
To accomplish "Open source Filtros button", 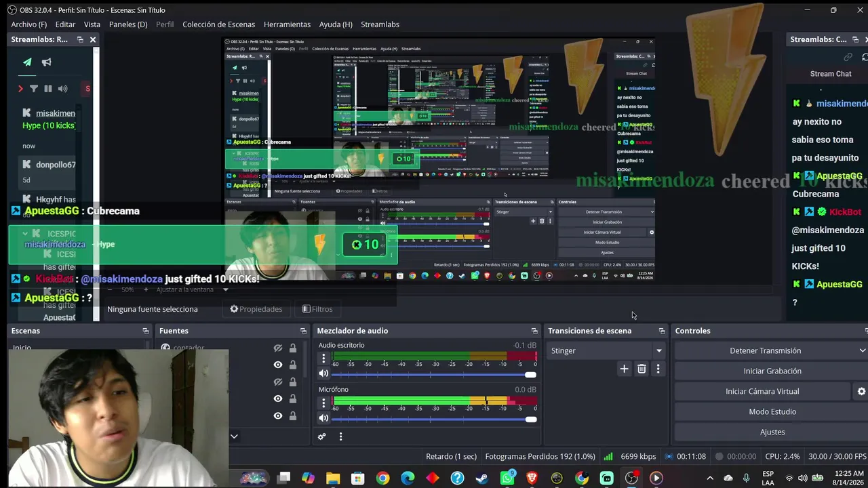I will (317, 309).
